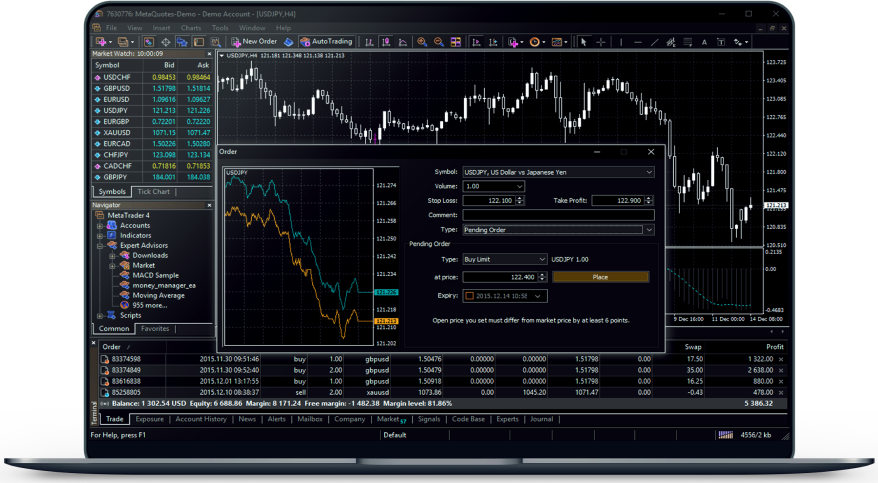The height and width of the screenshot is (483, 878).
Task: Open the Expiry date dropdown
Action: click(x=538, y=296)
